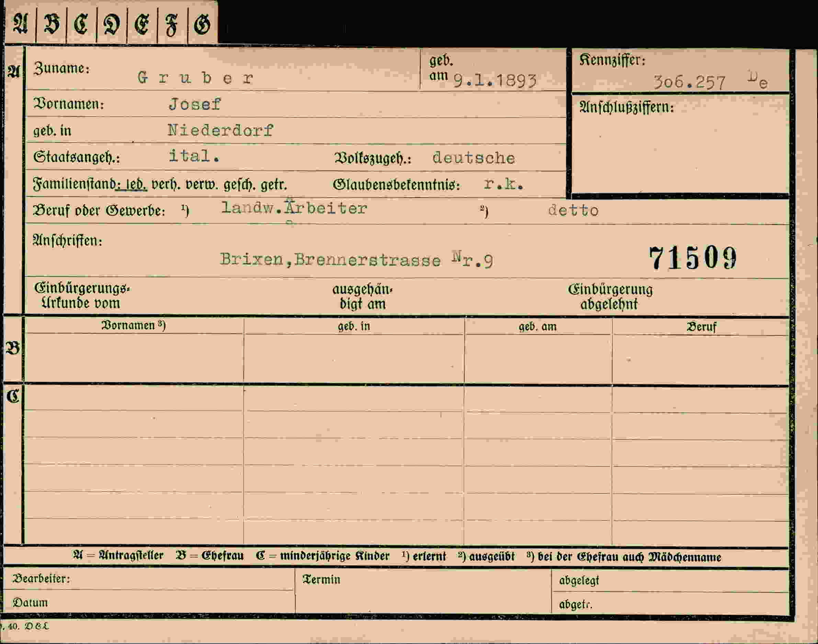818x644 pixels.
Task: Click the 'Bearbeiter:' field
Action: (x=149, y=579)
